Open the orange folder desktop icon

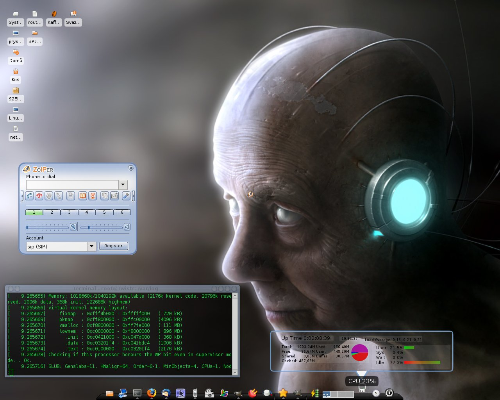35,37
